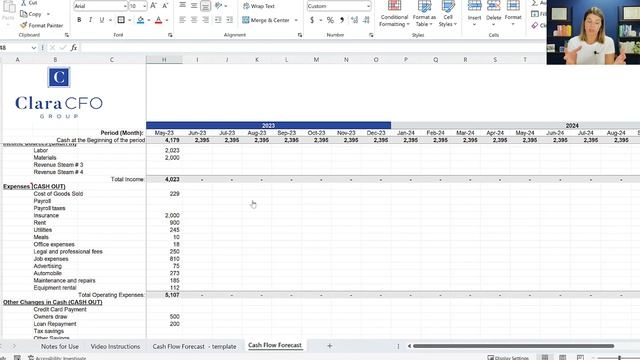Screen dimensions: 640x360
Task: Open the Number dialog launcher
Action: point(371,35)
